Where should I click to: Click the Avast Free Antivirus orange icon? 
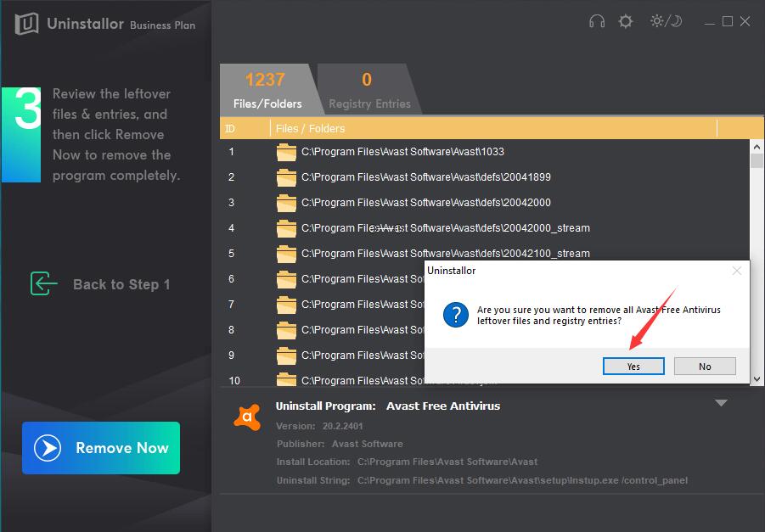(247, 417)
